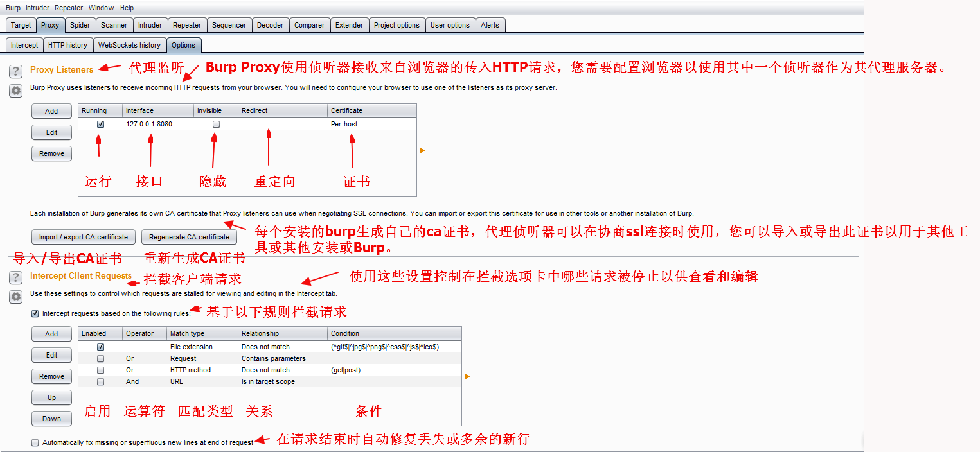980x452 pixels.
Task: Open the Intruder menu
Action: click(x=37, y=8)
